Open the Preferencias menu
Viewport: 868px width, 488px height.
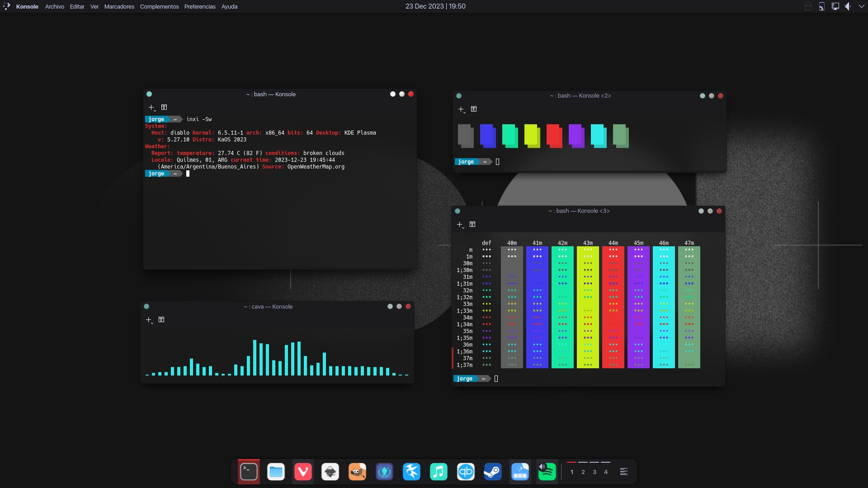pyautogui.click(x=200, y=6)
